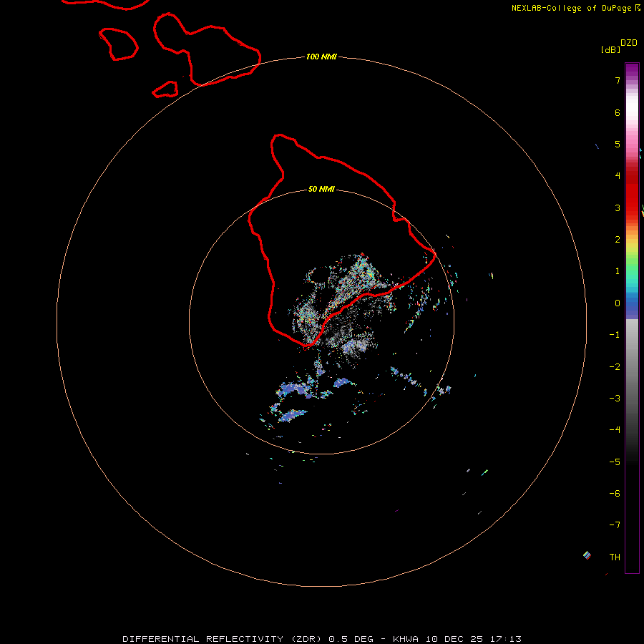
Task: Click the color scale label "7"
Action: click(618, 80)
